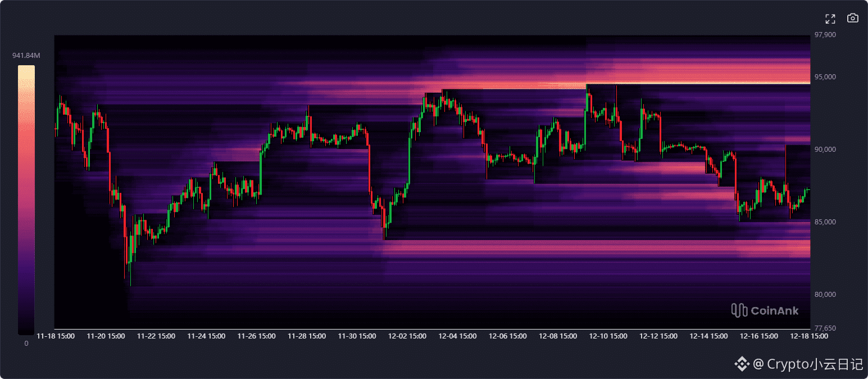Click the 941.84M scale maximum label
The width and height of the screenshot is (868, 379).
(26, 55)
